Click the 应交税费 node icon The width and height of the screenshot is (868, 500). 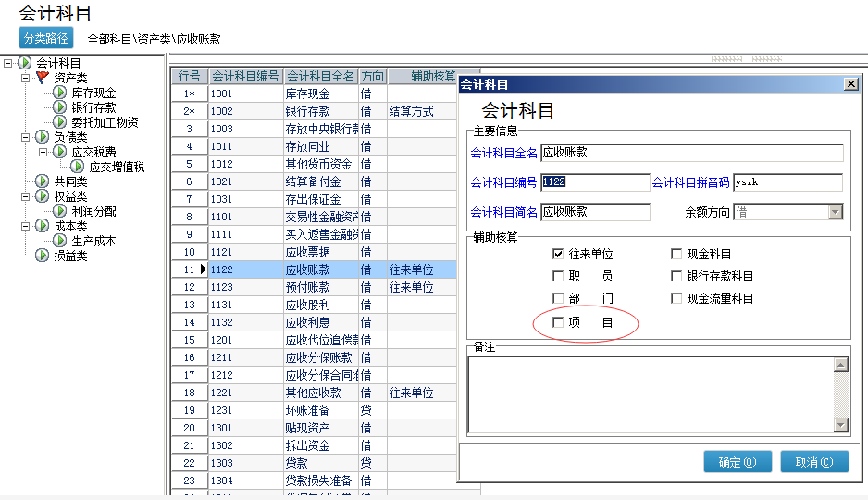[x=60, y=151]
